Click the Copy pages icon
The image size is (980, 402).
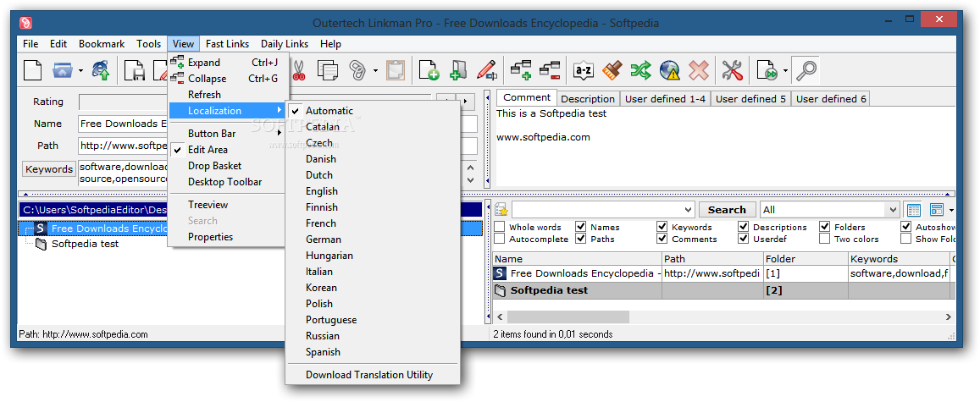328,70
